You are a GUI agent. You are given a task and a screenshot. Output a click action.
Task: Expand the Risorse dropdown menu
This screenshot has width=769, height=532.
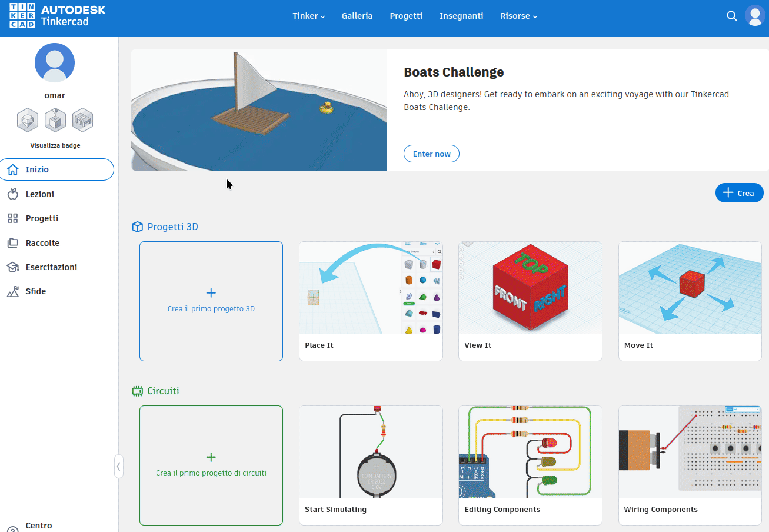519,16
